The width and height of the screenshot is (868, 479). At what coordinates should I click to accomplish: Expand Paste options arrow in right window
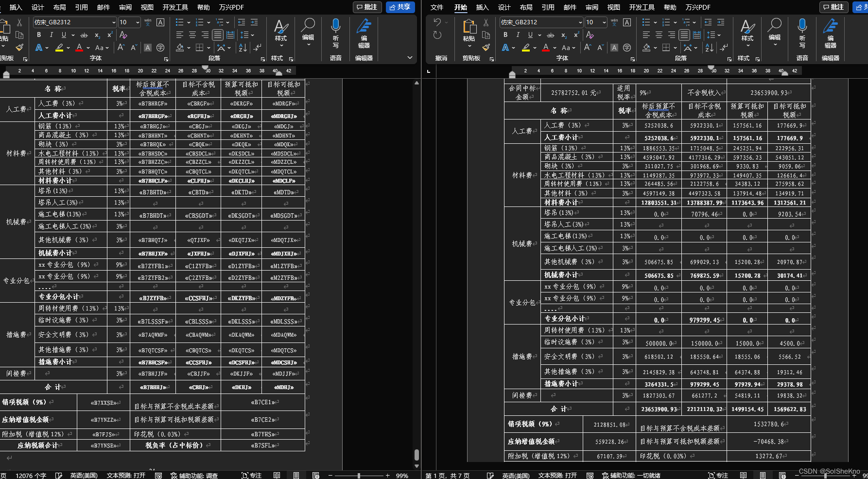click(469, 46)
